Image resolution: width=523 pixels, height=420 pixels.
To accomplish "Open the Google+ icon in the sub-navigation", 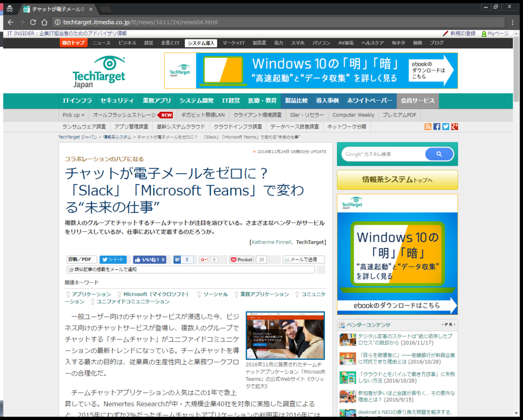I will [x=454, y=126].
